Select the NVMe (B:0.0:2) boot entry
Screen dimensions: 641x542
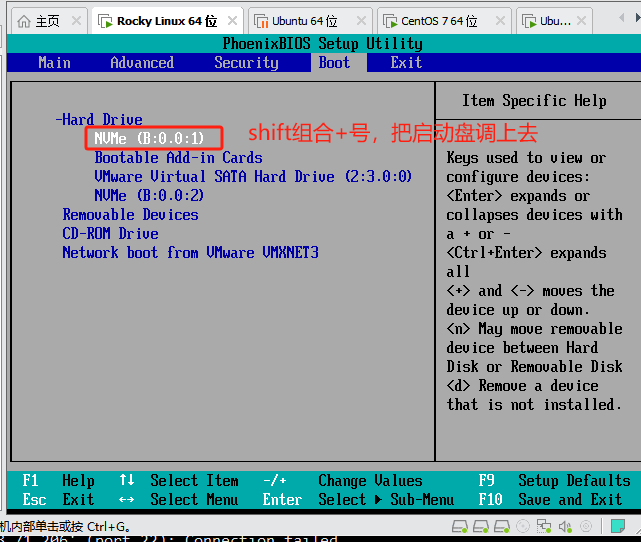pyautogui.click(x=149, y=195)
